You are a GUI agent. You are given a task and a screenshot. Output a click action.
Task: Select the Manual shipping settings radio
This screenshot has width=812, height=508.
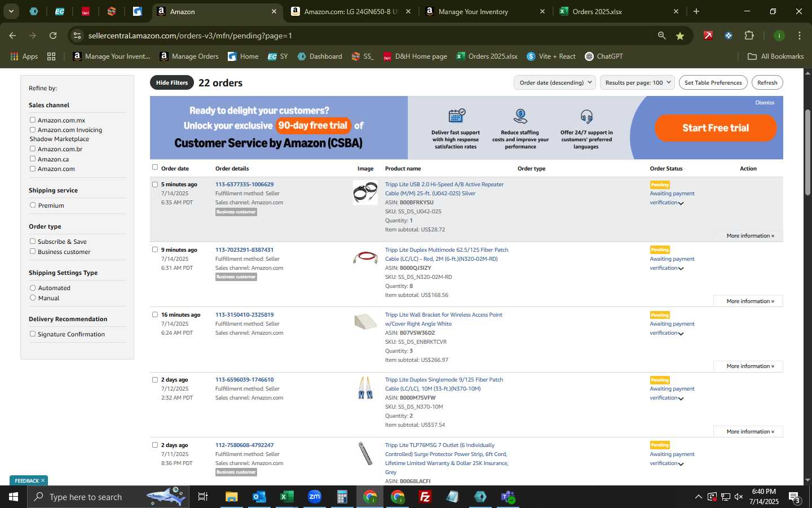33,297
